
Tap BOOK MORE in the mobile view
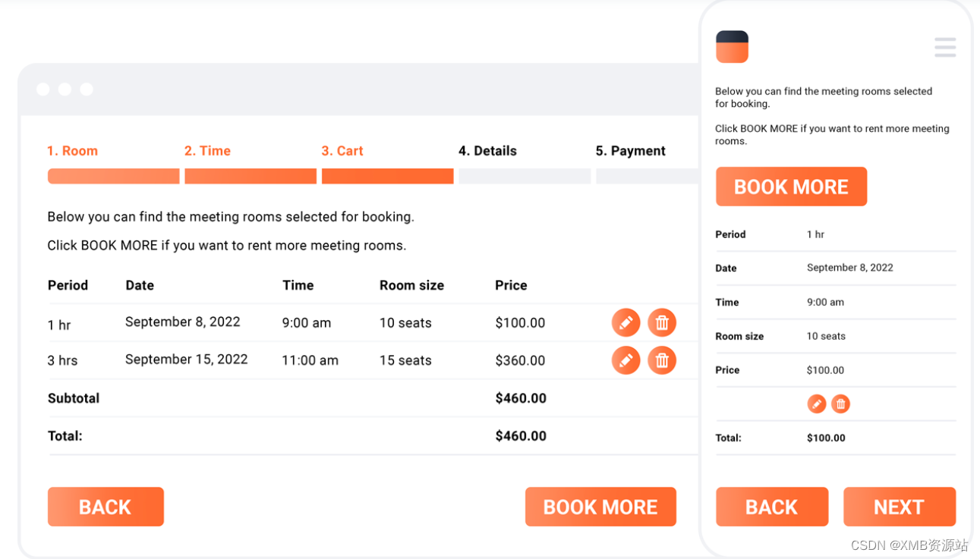tap(791, 187)
